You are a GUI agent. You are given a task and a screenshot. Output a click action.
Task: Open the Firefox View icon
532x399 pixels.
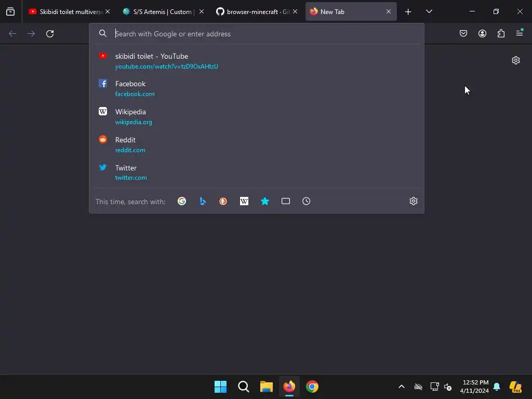[10, 11]
